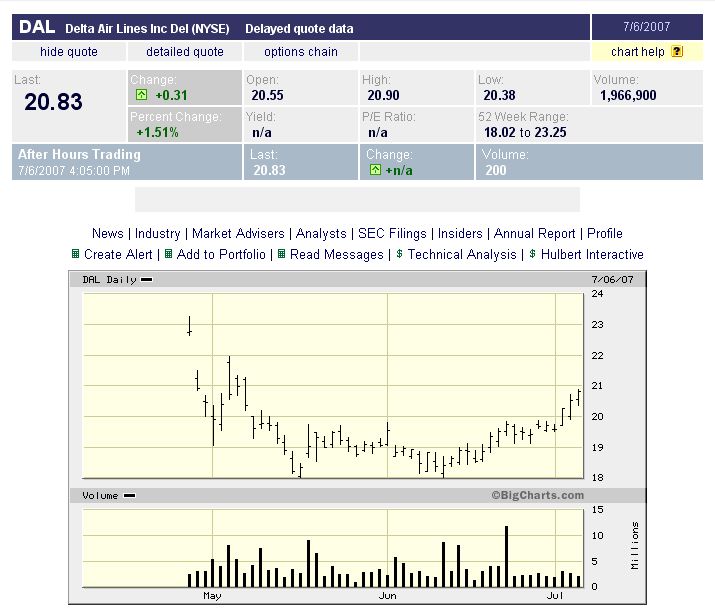Click the Low value 20.38
This screenshot has width=715, height=613.
(499, 95)
